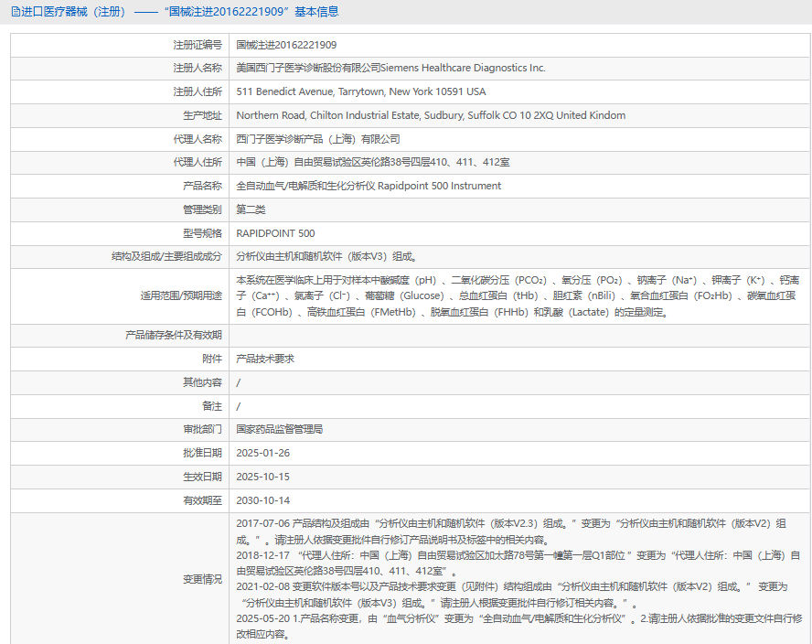The image size is (812, 644).
Task: Click the 其他内容 label
Action: [202, 382]
